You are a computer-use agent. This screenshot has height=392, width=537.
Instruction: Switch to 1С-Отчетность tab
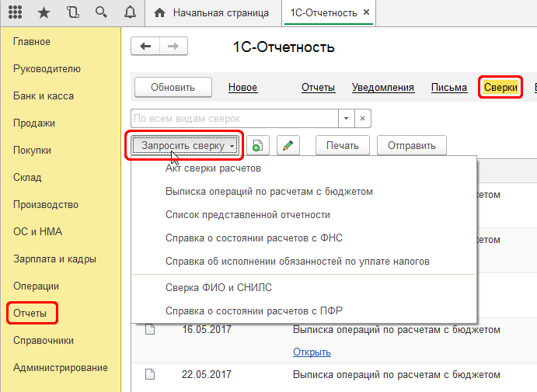click(329, 13)
